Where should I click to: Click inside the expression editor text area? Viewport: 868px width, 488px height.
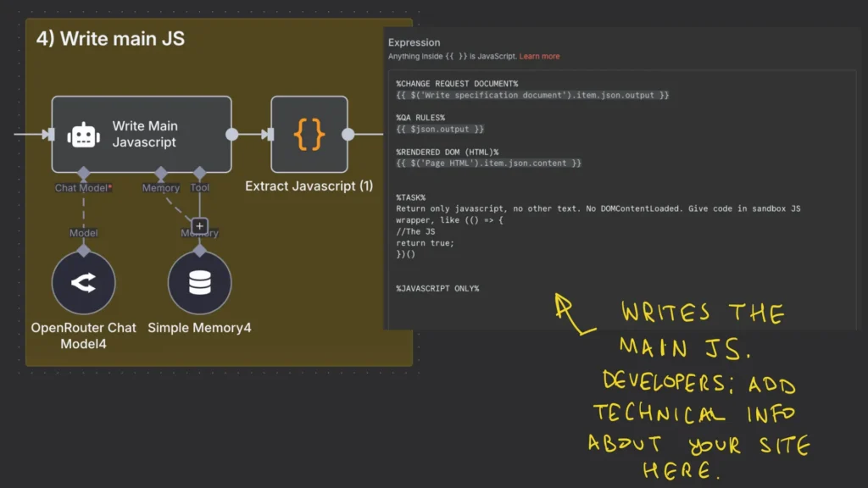[x=622, y=199]
